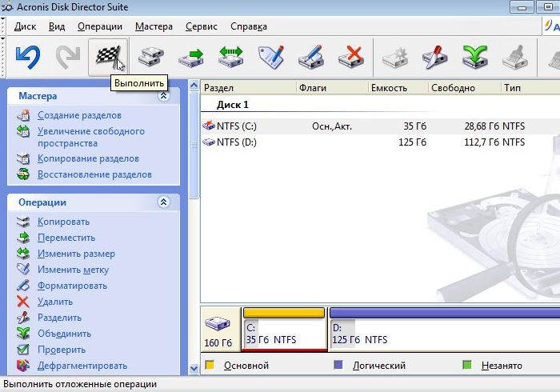
Task: Click the icon beside Дефрагментировать
Action: click(x=23, y=366)
